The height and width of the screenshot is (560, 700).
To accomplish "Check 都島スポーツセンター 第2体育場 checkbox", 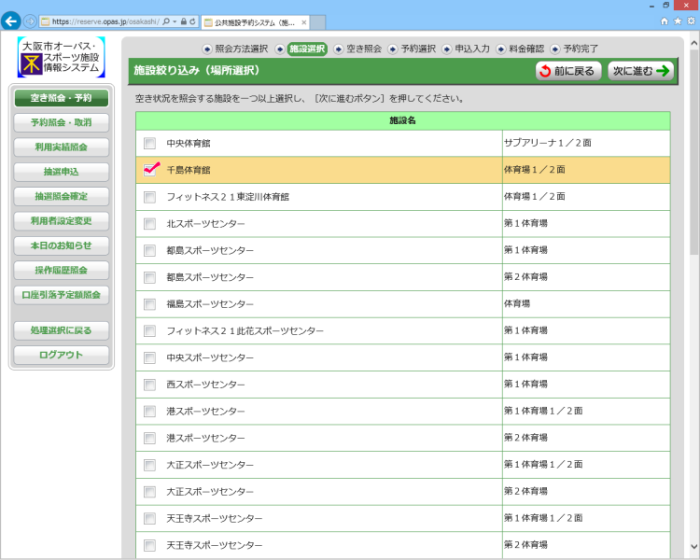I will click(150, 277).
